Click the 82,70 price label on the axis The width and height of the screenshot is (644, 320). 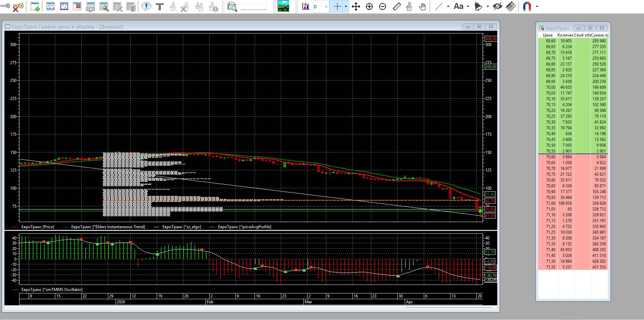(490, 201)
